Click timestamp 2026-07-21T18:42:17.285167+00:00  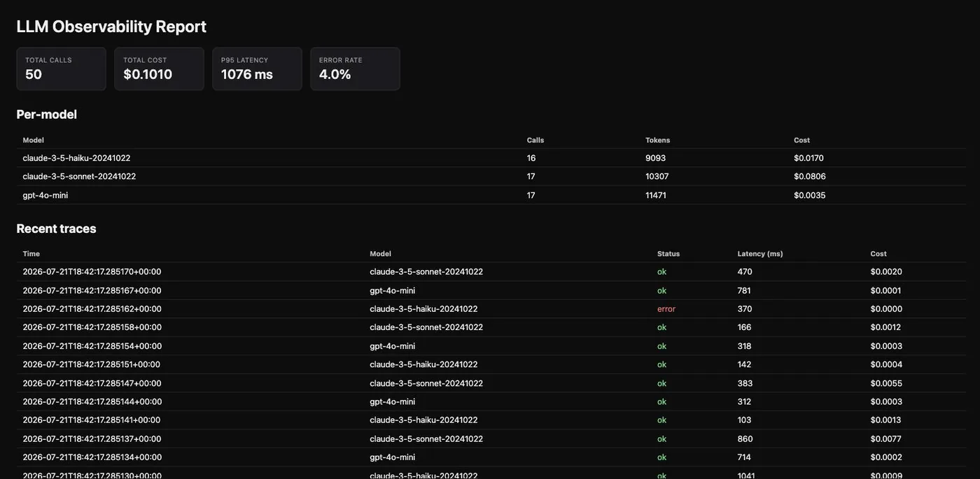(92, 290)
